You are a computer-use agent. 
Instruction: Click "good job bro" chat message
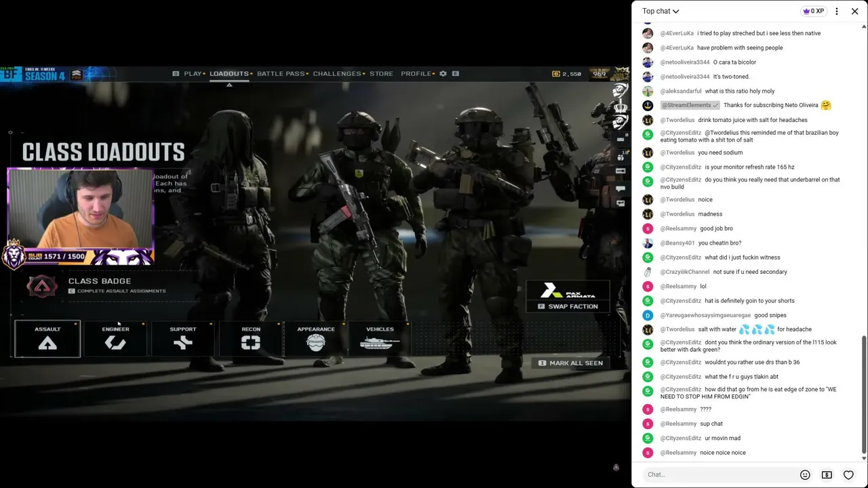716,228
